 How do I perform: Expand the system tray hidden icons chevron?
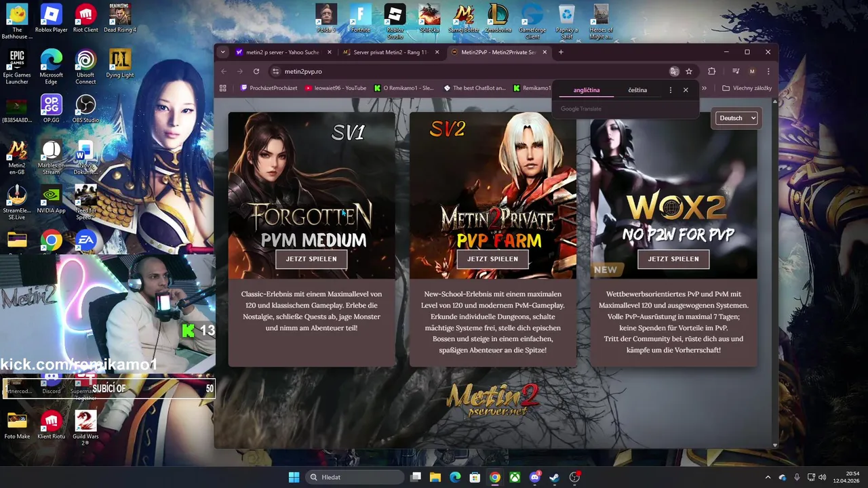point(768,477)
